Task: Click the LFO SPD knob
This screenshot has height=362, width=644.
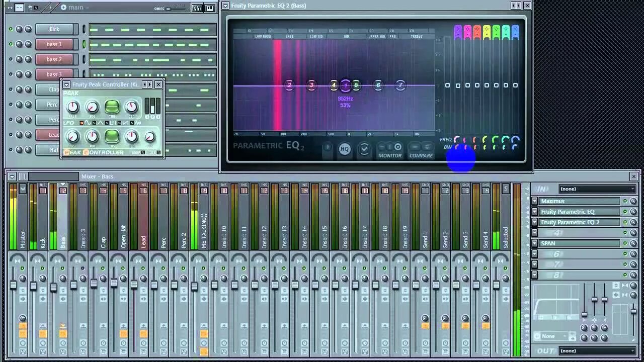Action: click(131, 137)
